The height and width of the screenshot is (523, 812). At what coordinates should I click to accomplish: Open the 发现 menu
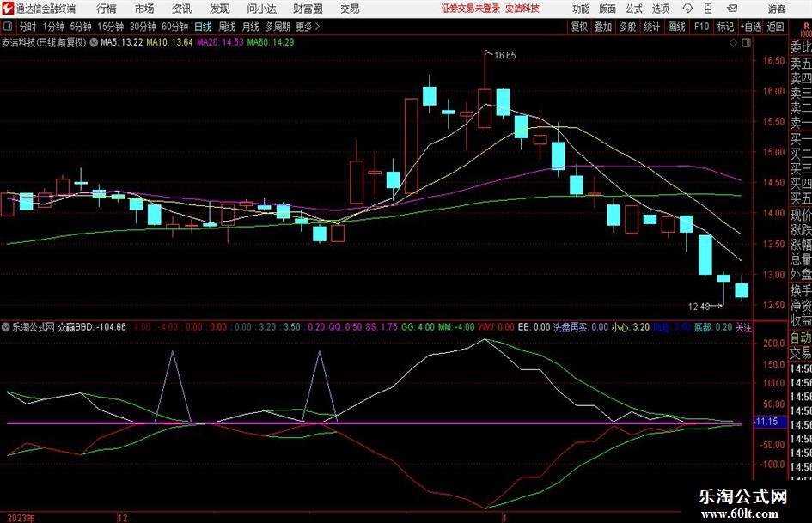220,9
